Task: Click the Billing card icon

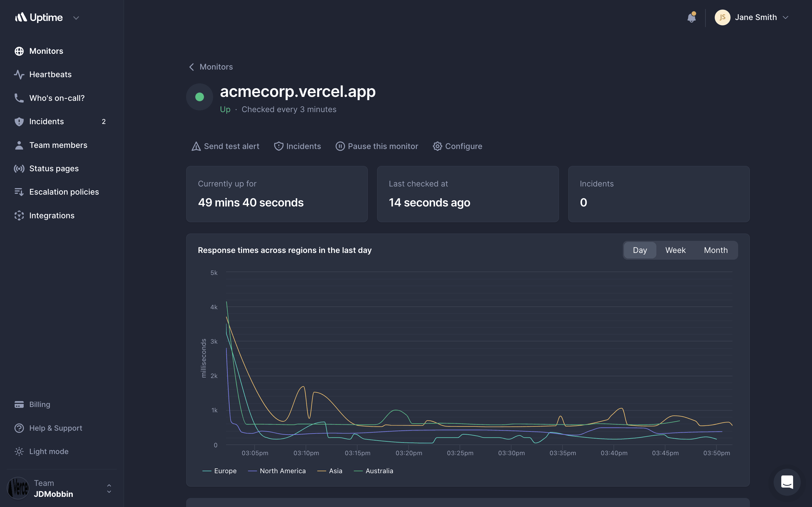Action: point(19,404)
